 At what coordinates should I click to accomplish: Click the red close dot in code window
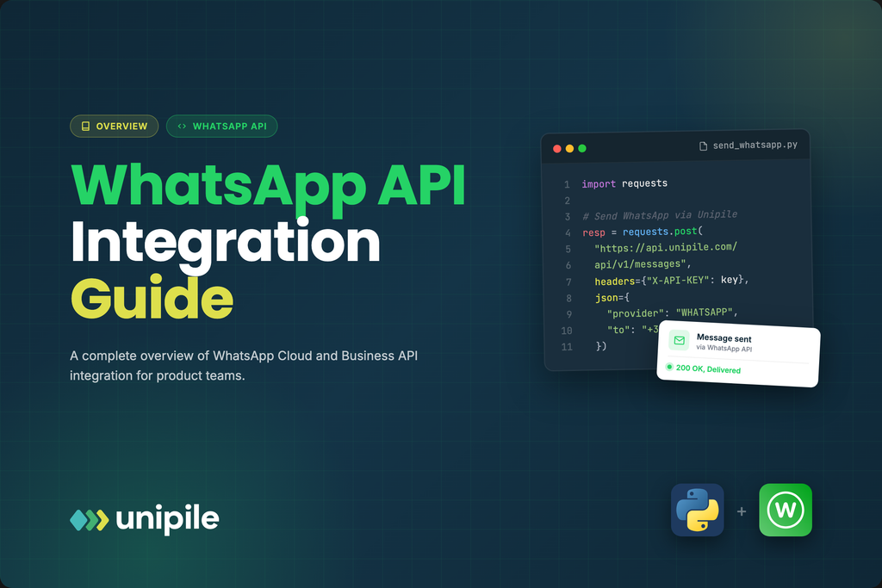(557, 148)
